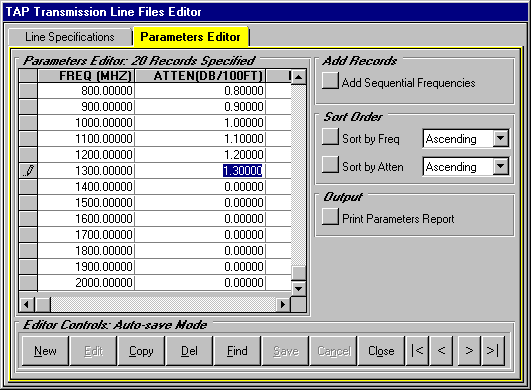The height and width of the screenshot is (390, 531).
Task: Jump to last record with >| button
Action: pos(493,350)
